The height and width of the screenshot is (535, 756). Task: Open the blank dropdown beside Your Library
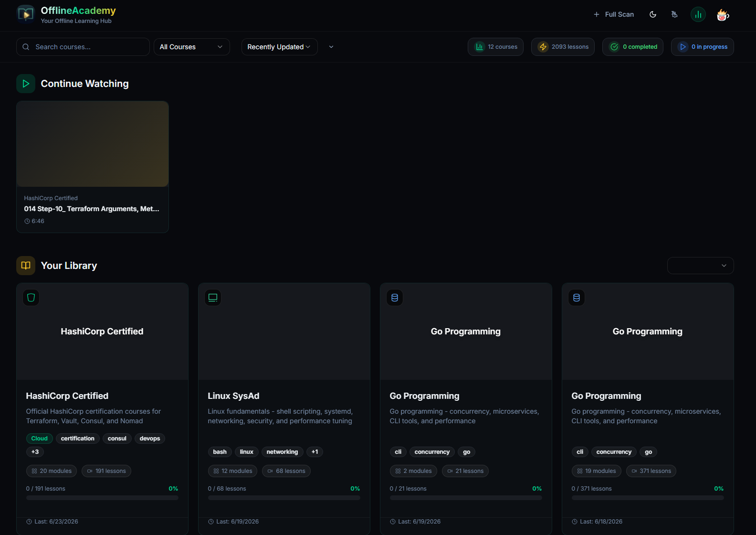pyautogui.click(x=701, y=266)
